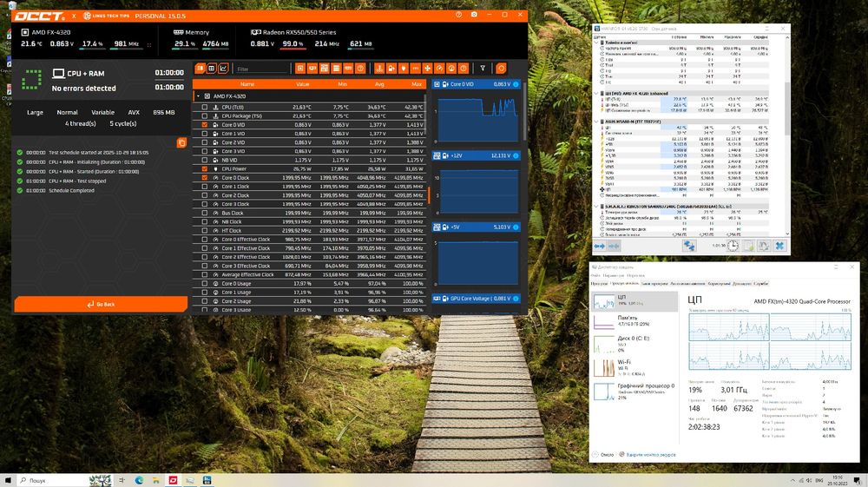
Task: Open Task Manager Файл menu
Action: point(595,275)
